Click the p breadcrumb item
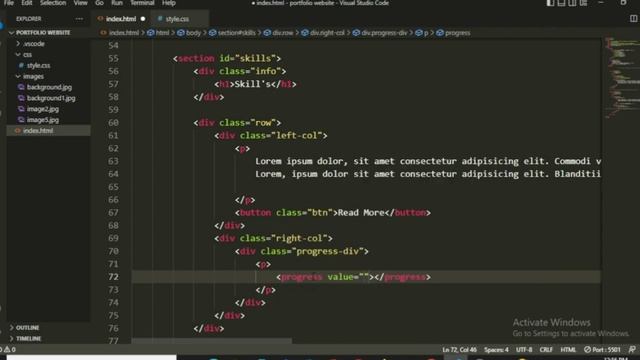The image size is (640, 360). [426, 33]
